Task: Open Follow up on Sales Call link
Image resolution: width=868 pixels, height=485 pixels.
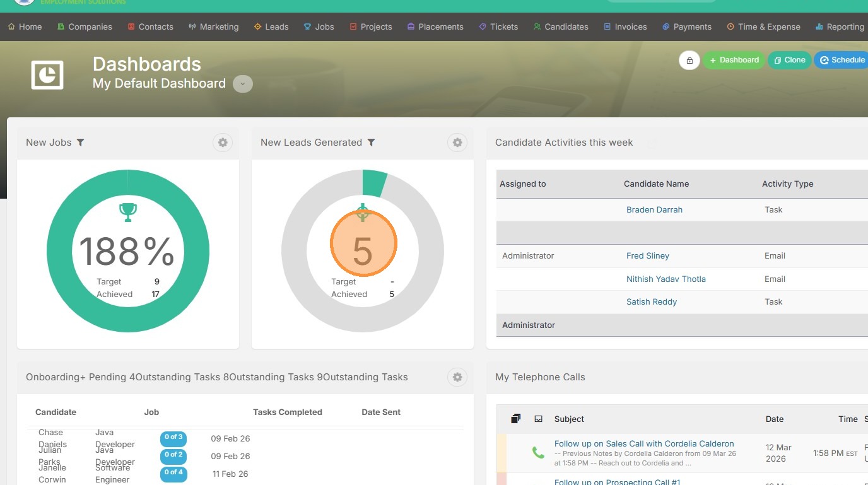Action: click(644, 443)
